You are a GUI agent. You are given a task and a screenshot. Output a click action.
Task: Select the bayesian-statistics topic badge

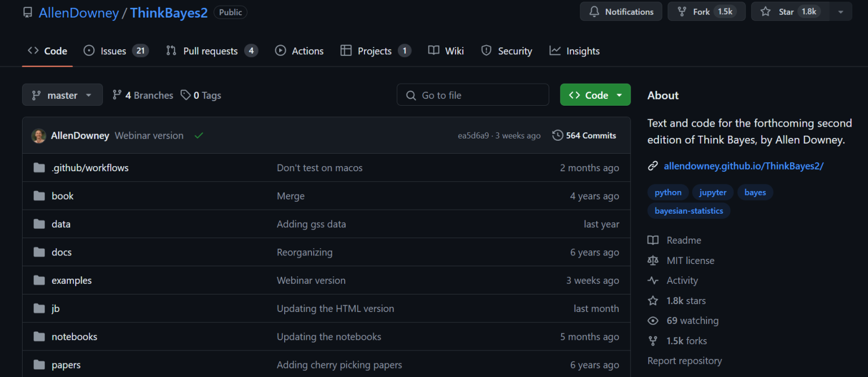[x=688, y=211]
